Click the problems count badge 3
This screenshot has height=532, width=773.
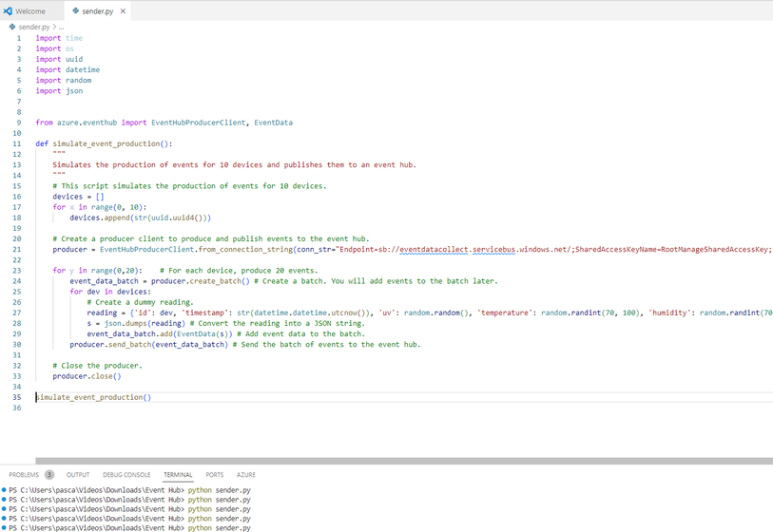pyautogui.click(x=49, y=475)
